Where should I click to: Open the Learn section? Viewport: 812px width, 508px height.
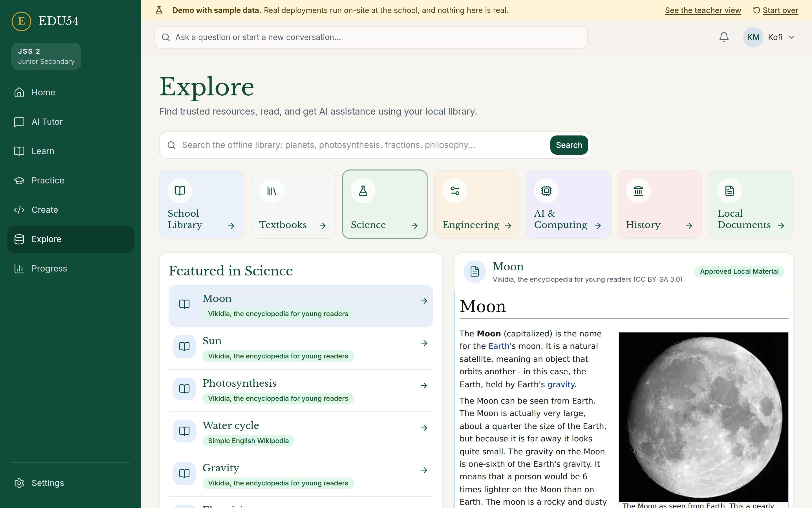(x=70, y=151)
